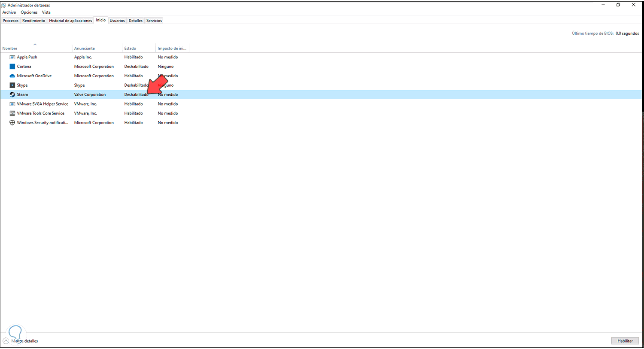Click the blue Cortana app icon
Viewport: 644px width, 349px height.
pyautogui.click(x=12, y=67)
